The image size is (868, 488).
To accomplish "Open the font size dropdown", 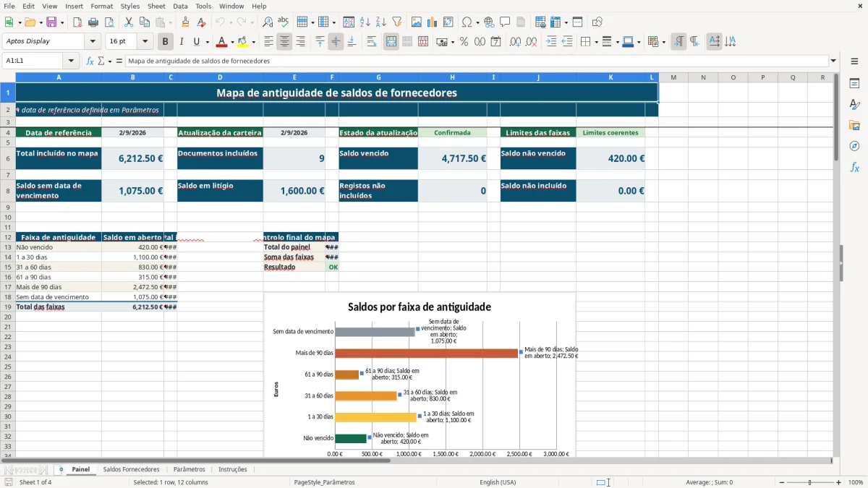I will (145, 42).
